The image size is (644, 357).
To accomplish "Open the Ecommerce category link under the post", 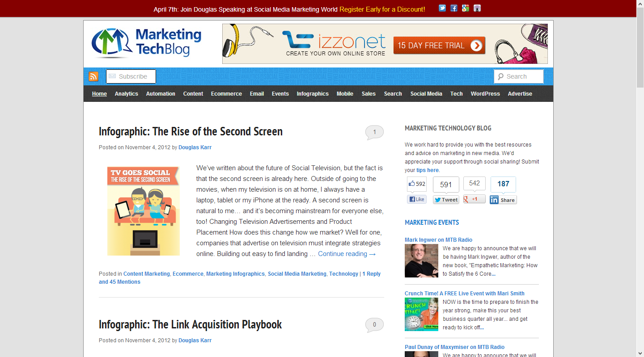I will (188, 274).
